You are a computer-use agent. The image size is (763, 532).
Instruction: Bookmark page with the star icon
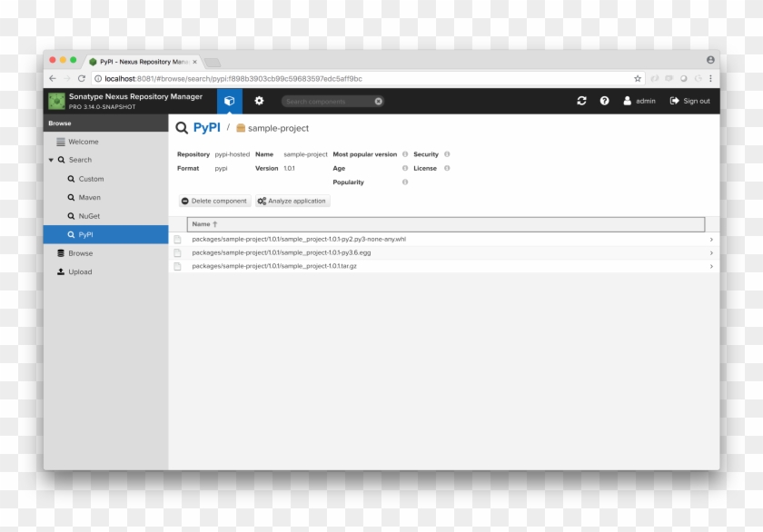638,79
